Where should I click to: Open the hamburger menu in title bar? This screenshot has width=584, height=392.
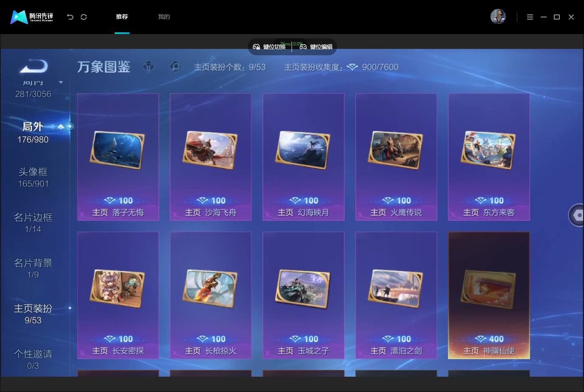pyautogui.click(x=530, y=17)
